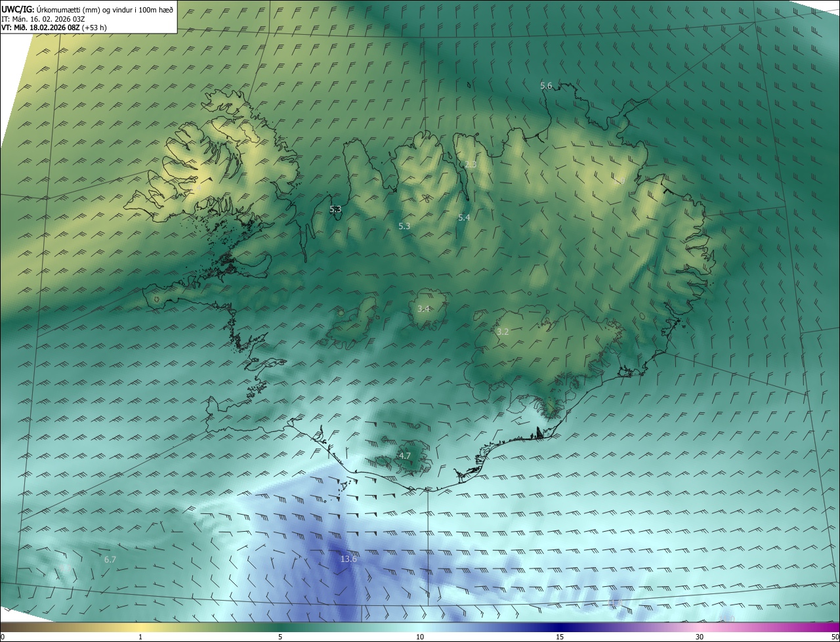Select the valid time line "VT: Mið. 18.02.2026 08Z (+53 h)"
The height and width of the screenshot is (642, 840).
[x=54, y=27]
